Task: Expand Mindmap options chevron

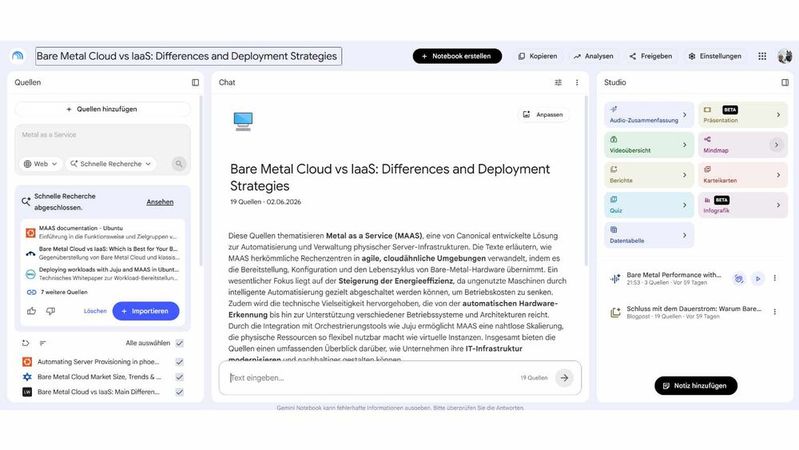Action: tap(776, 145)
